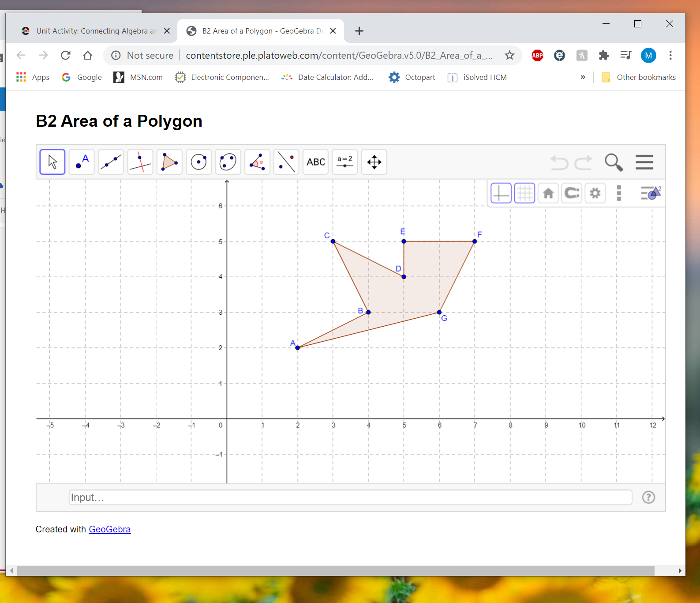This screenshot has height=603, width=700.
Task: Open the MSN.com bookmark
Action: [138, 77]
